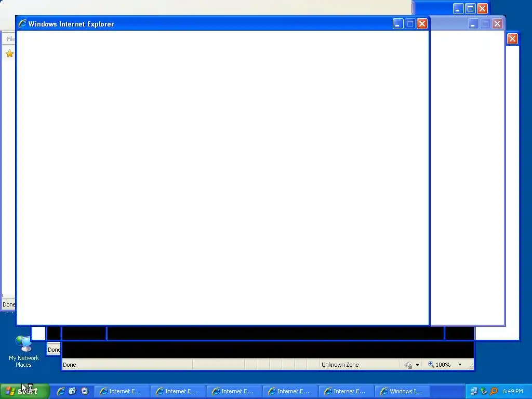Click the 6:49 PM taskbar clock
This screenshot has width=532, height=399.
513,391
